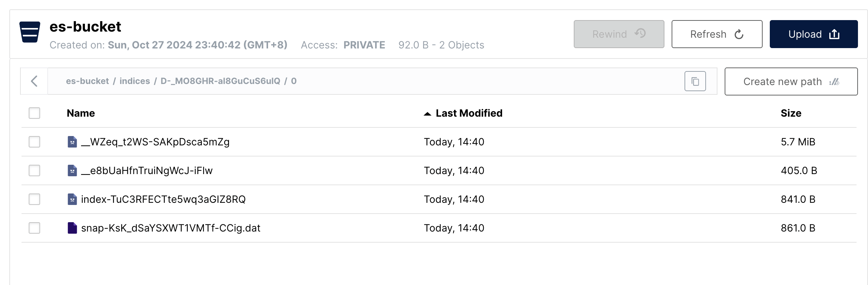Check the box for __WZeq_t2WS-SAKpDsca5mZg
Viewport: 868px width, 285px height.
pyautogui.click(x=34, y=142)
